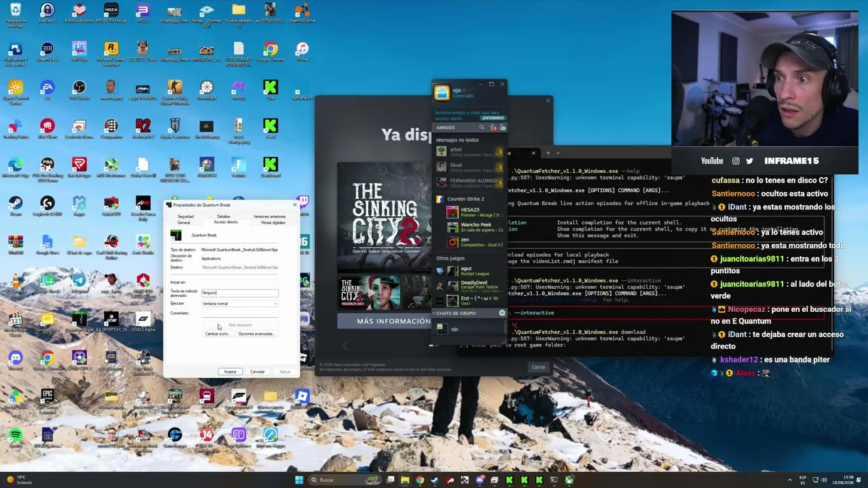The image size is (868, 488).
Task: Close the Steam news popup with Cerrar
Action: [x=538, y=367]
